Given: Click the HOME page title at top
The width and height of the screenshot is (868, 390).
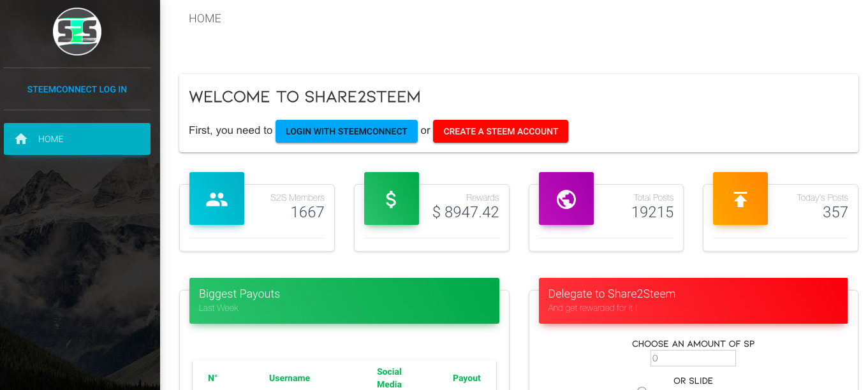Looking at the screenshot, I should tap(205, 18).
